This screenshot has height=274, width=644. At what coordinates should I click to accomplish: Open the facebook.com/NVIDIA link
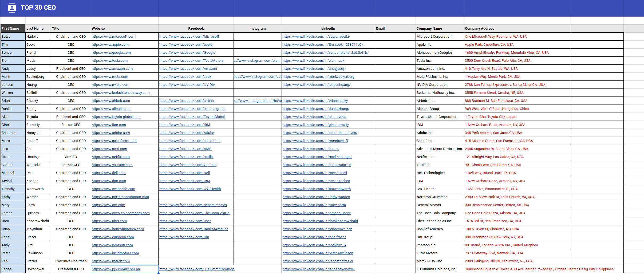tap(187, 85)
